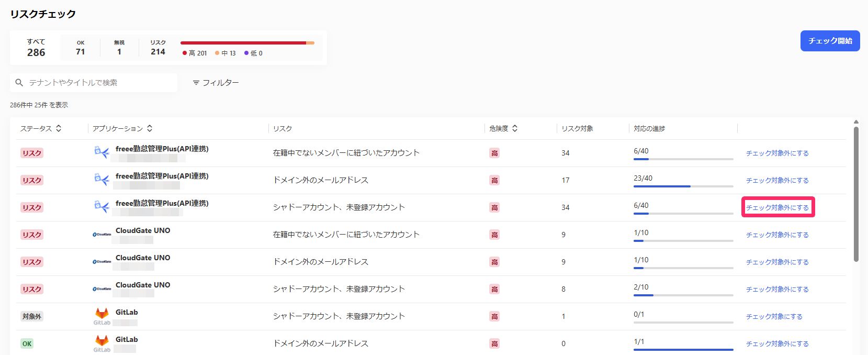Sort by 危険度 column arrows
868x355 pixels.
[x=515, y=128]
